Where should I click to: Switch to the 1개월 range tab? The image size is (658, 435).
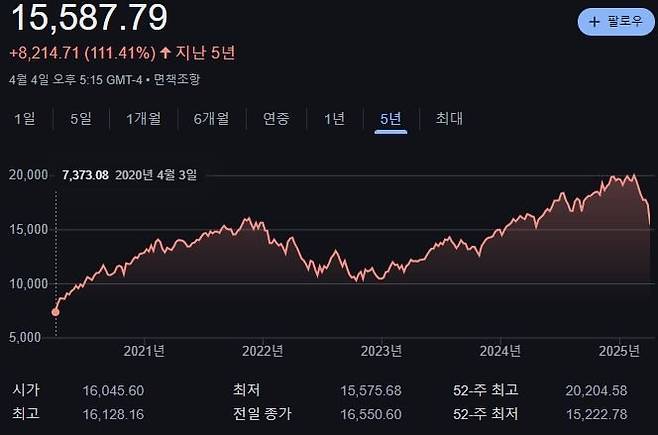pyautogui.click(x=144, y=119)
